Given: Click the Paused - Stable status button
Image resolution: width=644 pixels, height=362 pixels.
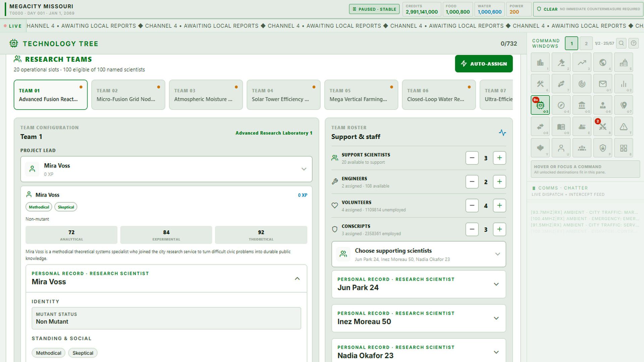Looking at the screenshot, I should pyautogui.click(x=374, y=9).
